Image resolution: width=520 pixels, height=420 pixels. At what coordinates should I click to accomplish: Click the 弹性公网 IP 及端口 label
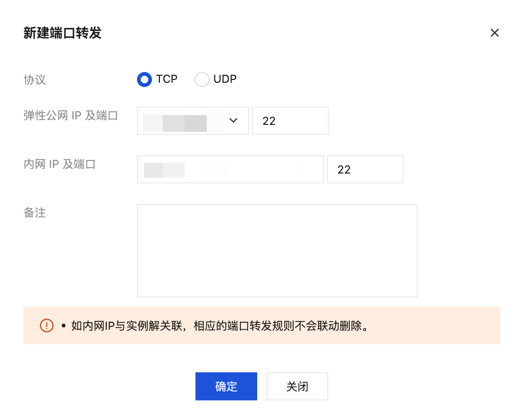(x=71, y=116)
